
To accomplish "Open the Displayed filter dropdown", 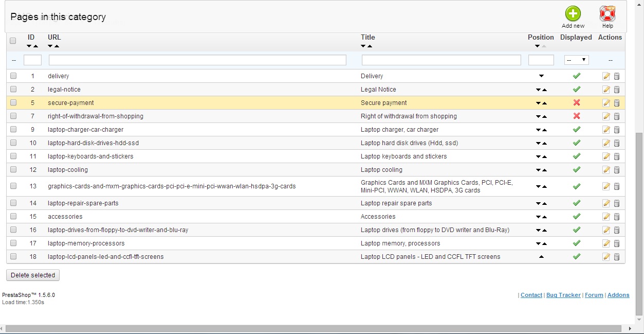I will tap(576, 60).
